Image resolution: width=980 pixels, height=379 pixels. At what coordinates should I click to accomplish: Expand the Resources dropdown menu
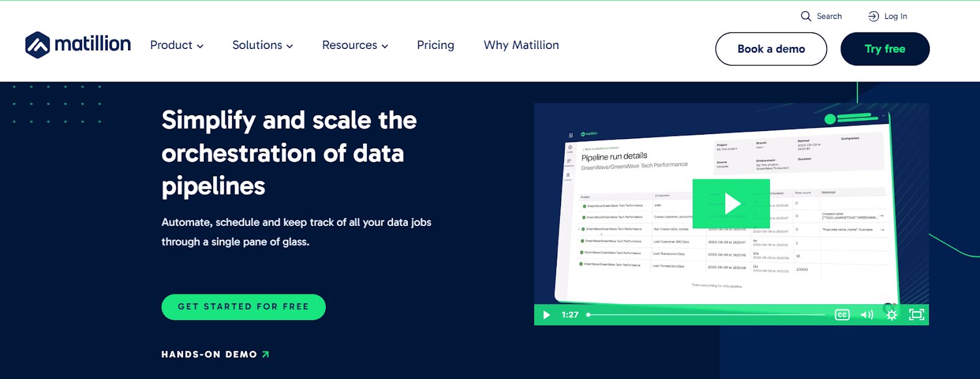point(355,45)
